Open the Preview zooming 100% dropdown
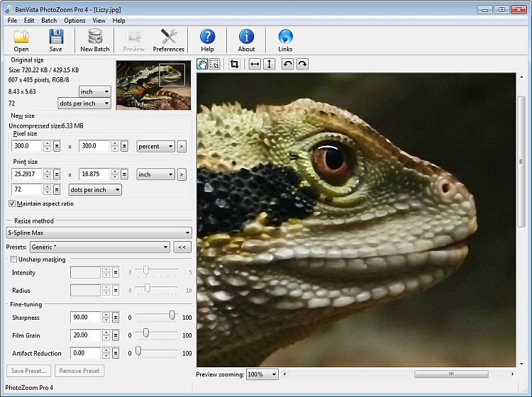This screenshot has width=532, height=397. (x=273, y=374)
